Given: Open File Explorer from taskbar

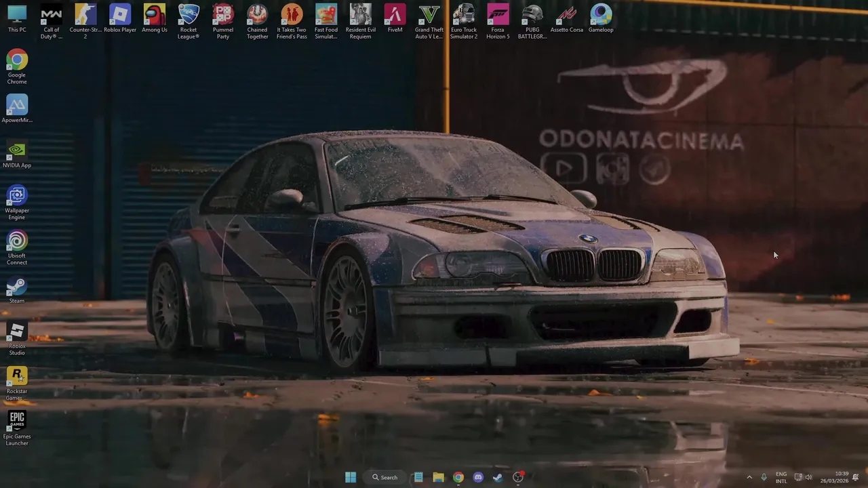Looking at the screenshot, I should 439,477.
